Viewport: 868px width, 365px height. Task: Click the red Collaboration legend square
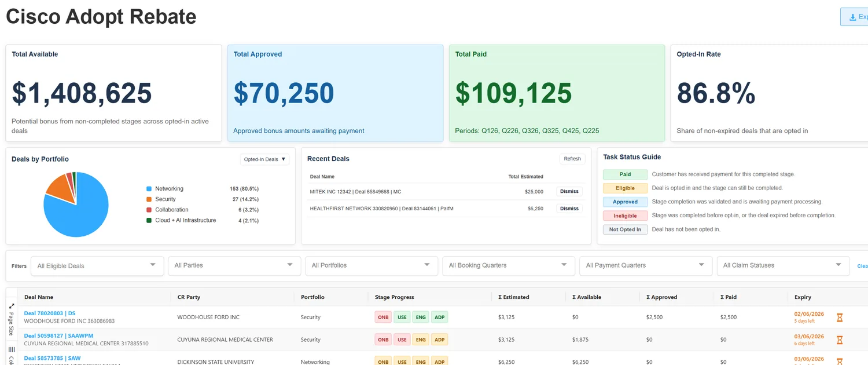[x=149, y=210]
